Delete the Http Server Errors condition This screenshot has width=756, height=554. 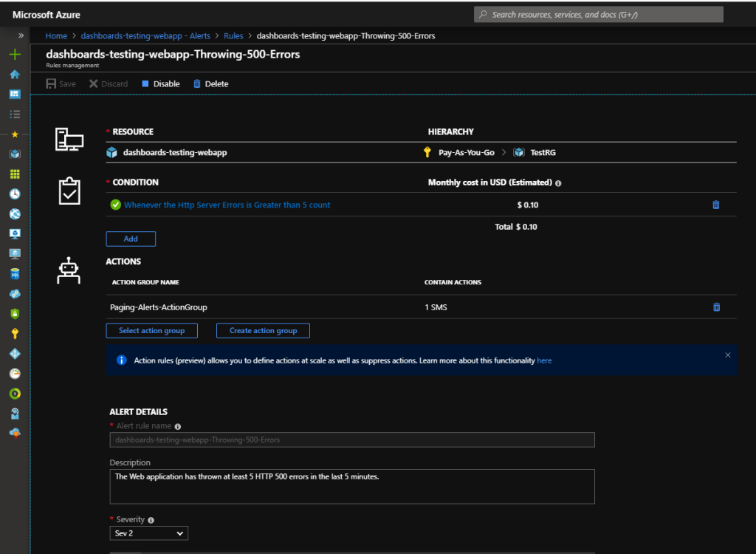click(715, 205)
